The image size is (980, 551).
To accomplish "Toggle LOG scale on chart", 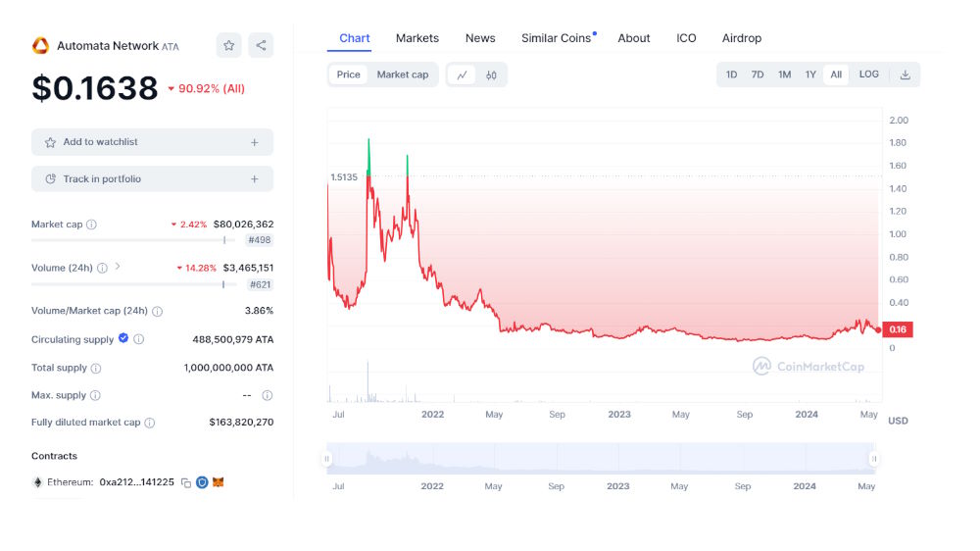I will (868, 75).
